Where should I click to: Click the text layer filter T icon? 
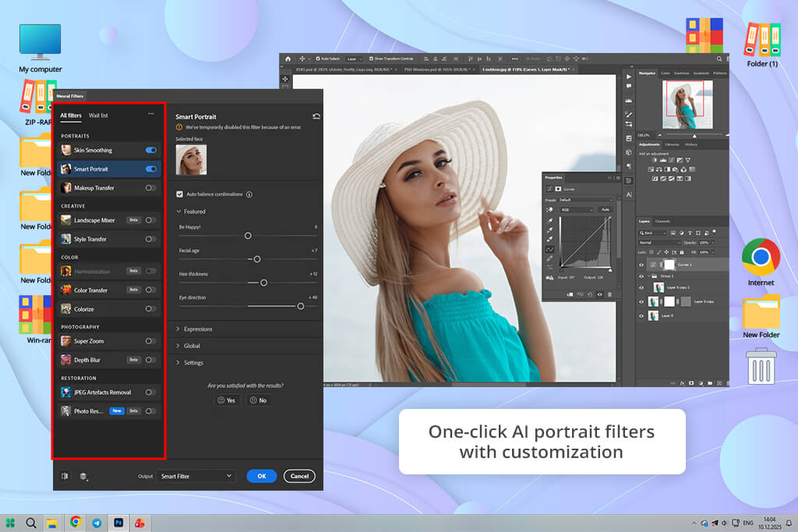690,233
